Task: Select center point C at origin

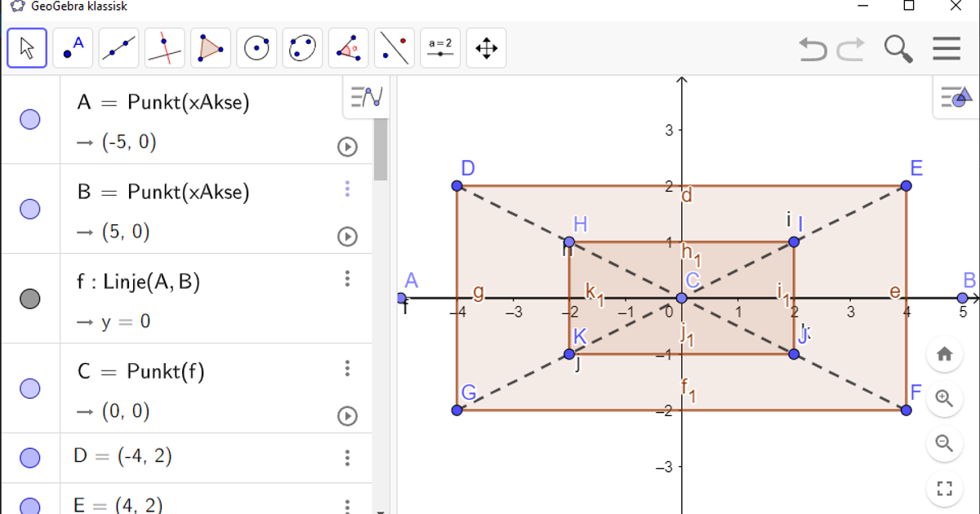Action: click(682, 298)
